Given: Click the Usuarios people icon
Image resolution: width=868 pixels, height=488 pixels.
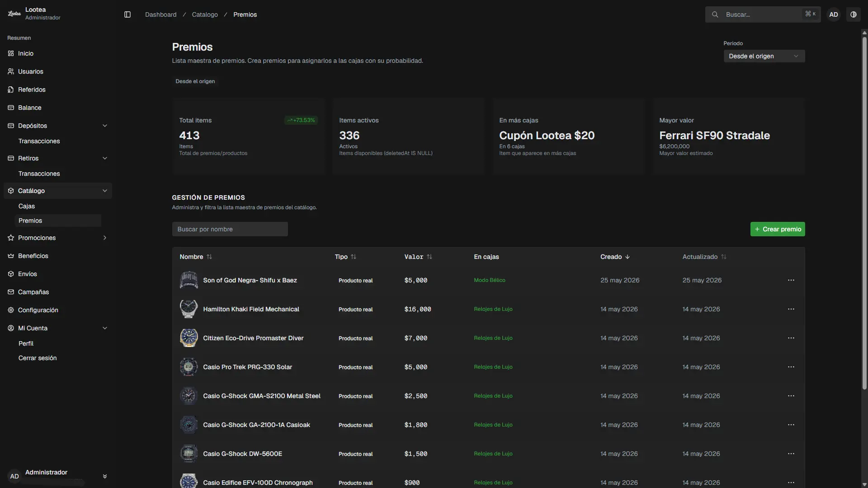Looking at the screenshot, I should pos(11,71).
